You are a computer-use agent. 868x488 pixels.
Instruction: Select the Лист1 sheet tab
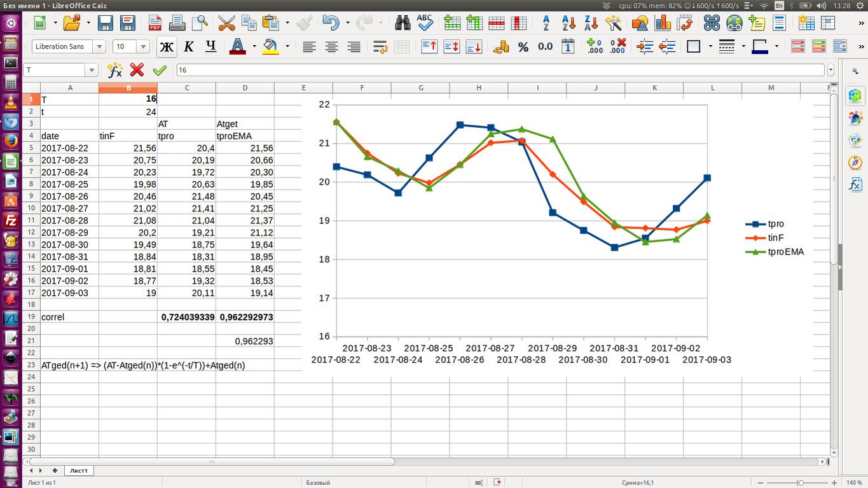click(79, 470)
